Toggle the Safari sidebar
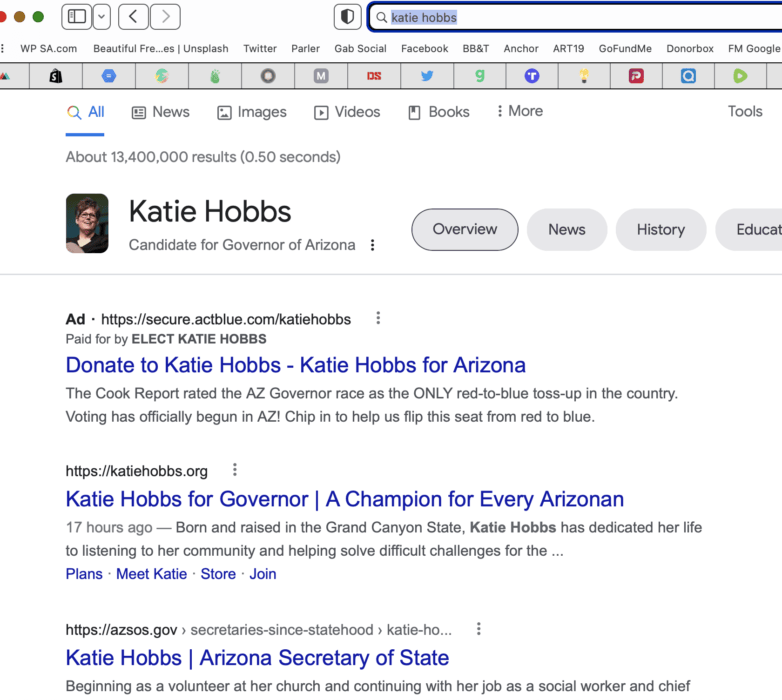Viewport: 782px width, 700px height. (x=77, y=17)
